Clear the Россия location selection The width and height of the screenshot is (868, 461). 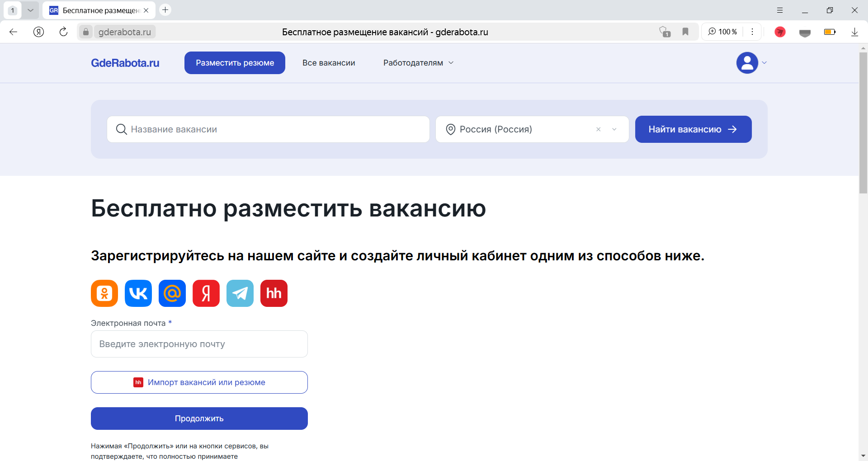click(599, 129)
